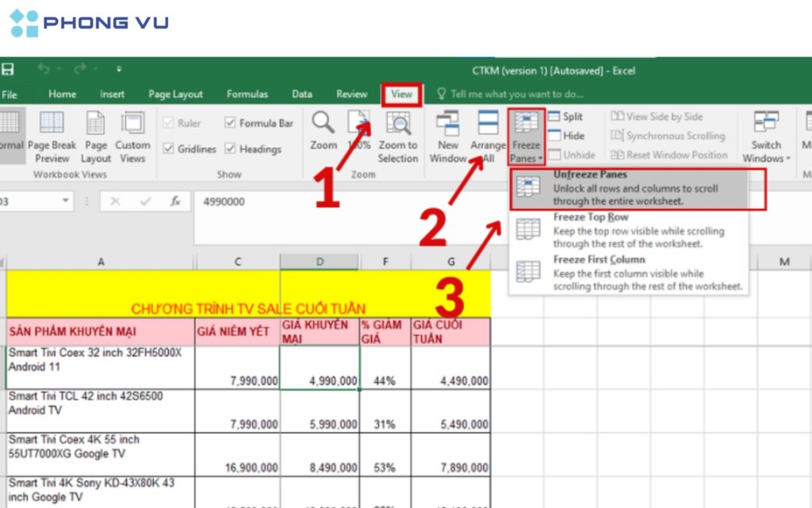Viewport: 812px width, 508px height.
Task: Click the % GIẢM GIÁ header cell
Action: [385, 332]
